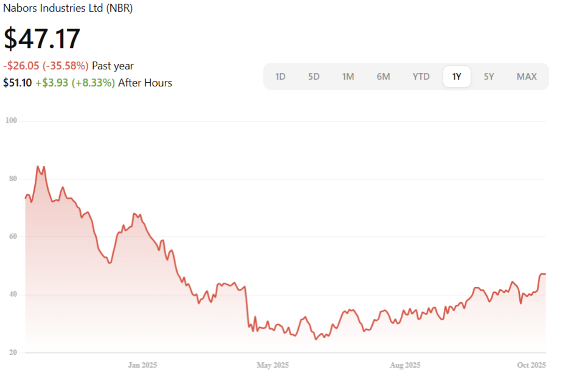This screenshot has width=566, height=392.
Task: Click the 60 y-axis label
Action: (x=13, y=236)
